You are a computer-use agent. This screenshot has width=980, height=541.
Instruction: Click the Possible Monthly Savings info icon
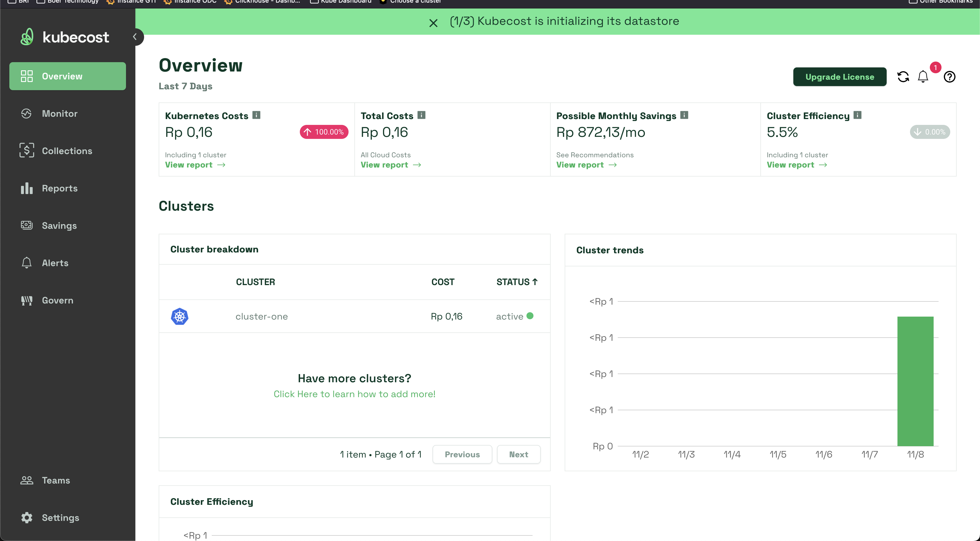684,115
